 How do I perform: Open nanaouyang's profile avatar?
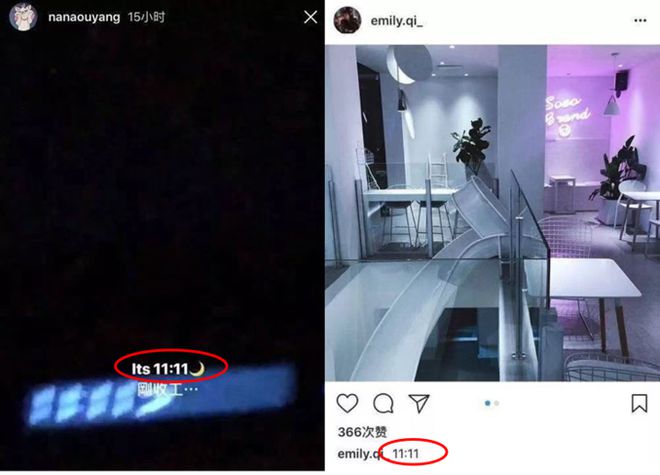[23, 18]
